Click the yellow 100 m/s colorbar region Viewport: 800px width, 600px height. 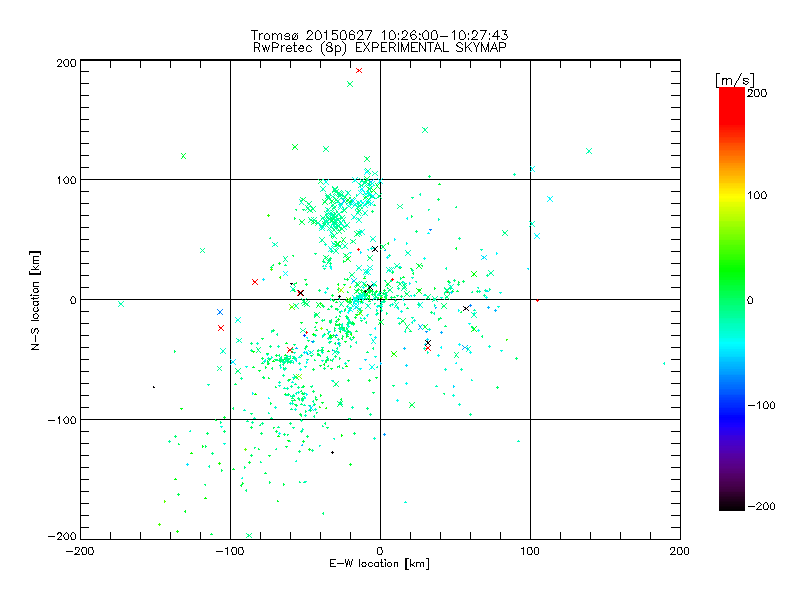[732, 196]
